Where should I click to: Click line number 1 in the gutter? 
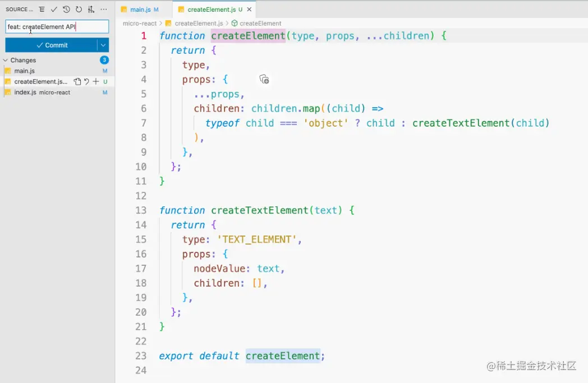pos(144,36)
